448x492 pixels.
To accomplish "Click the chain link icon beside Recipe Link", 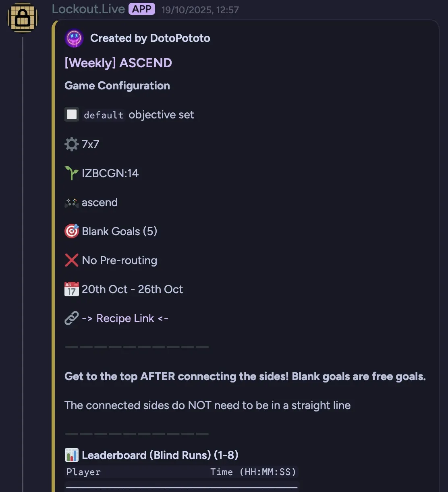I will tap(71, 318).
